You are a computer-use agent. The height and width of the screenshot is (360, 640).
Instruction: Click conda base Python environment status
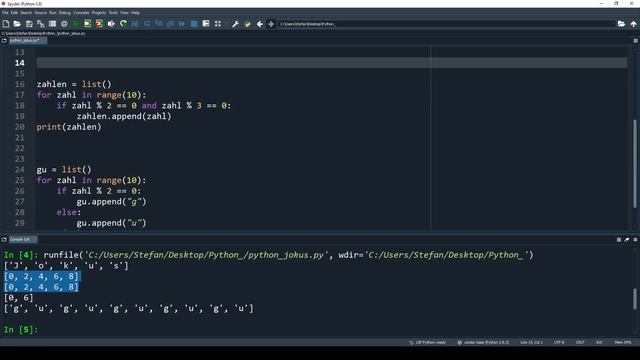[x=483, y=342]
